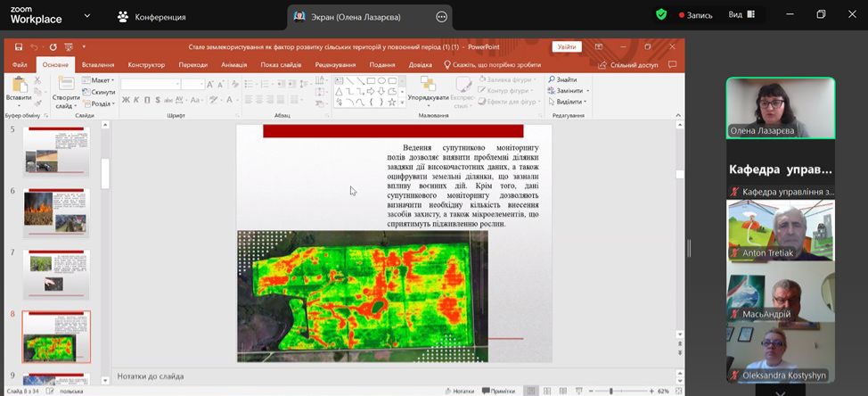868x396 pixels.
Task: Open the Замінити replace dropdown
Action: (569, 91)
